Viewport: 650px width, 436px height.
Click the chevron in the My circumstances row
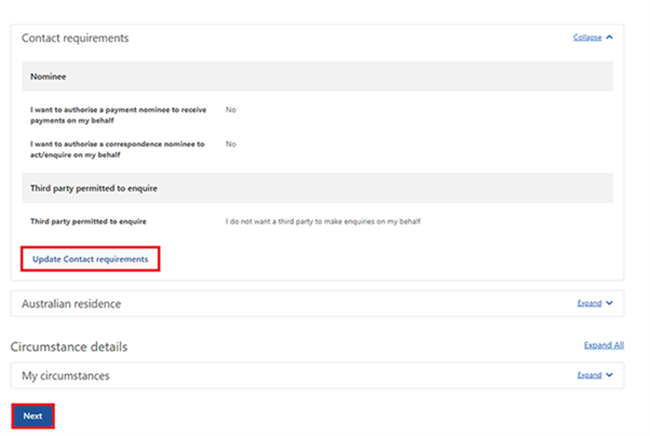(609, 375)
